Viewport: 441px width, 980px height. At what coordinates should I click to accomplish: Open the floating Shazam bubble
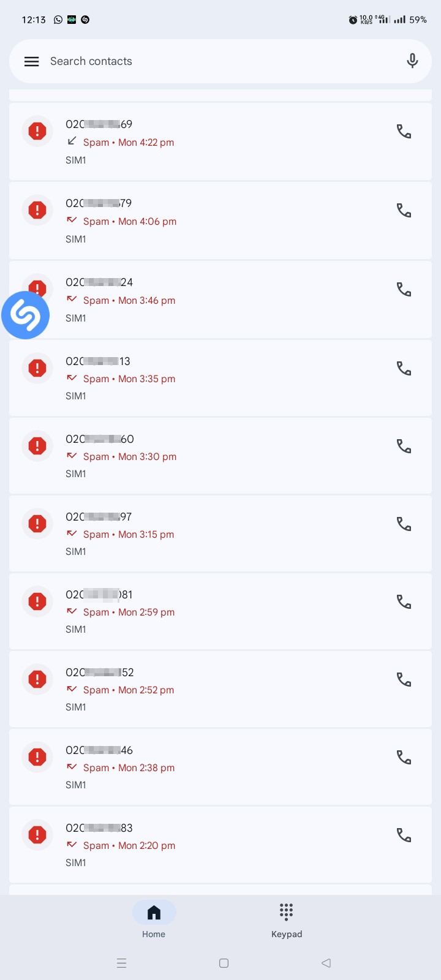25,315
